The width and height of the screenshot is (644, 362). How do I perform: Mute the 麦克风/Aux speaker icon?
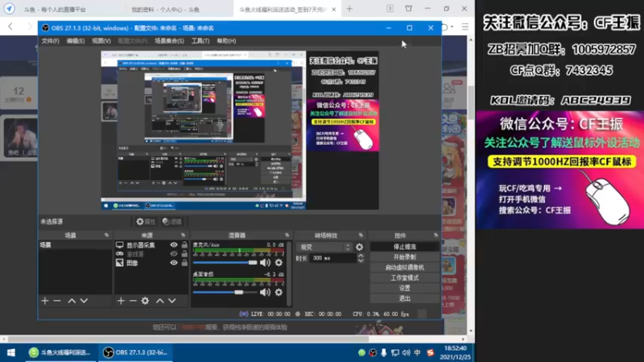(x=265, y=263)
